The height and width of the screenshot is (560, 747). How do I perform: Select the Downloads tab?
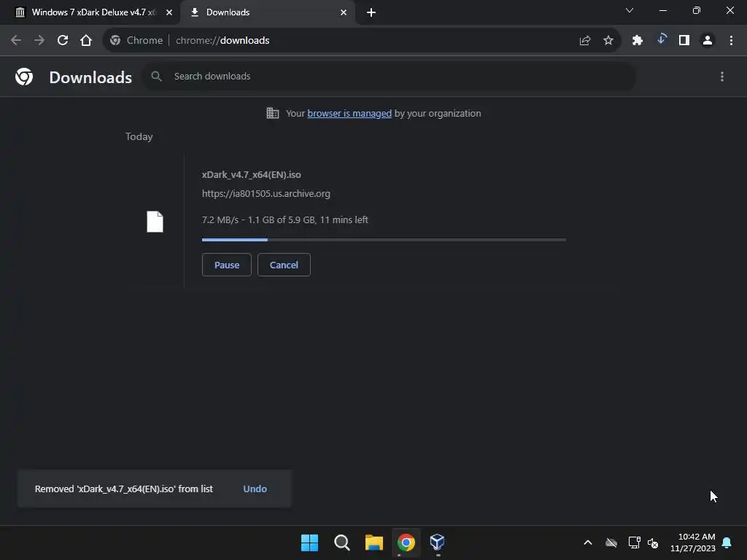[268, 12]
